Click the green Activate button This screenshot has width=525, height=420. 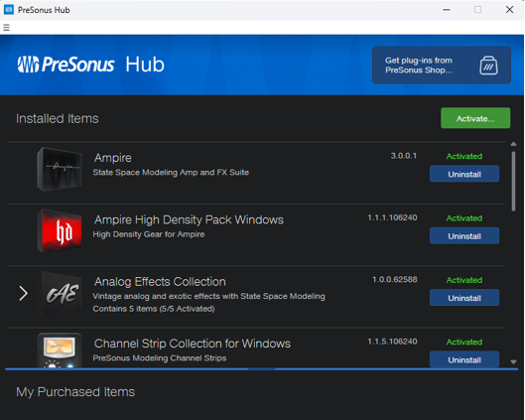(x=475, y=118)
